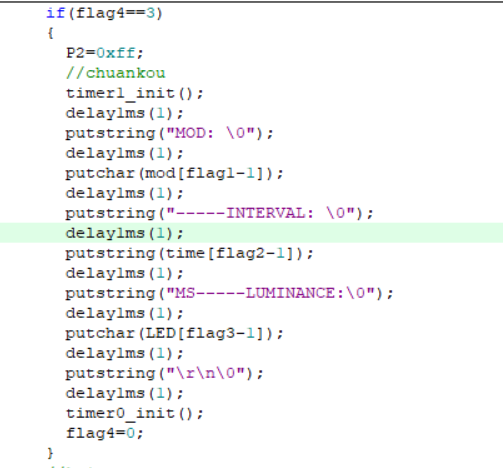Click the flag4=0; assignment line
Viewport: 503px width, 468px height.
105,433
